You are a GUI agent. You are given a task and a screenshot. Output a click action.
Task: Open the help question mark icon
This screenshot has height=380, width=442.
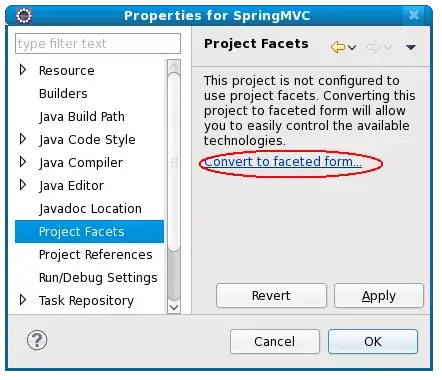[37, 340]
